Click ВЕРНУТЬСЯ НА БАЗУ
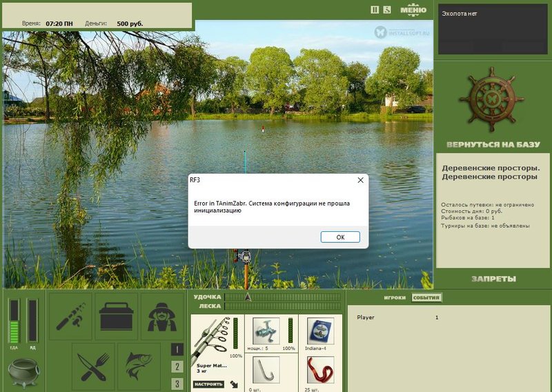552x392 pixels. (x=493, y=145)
